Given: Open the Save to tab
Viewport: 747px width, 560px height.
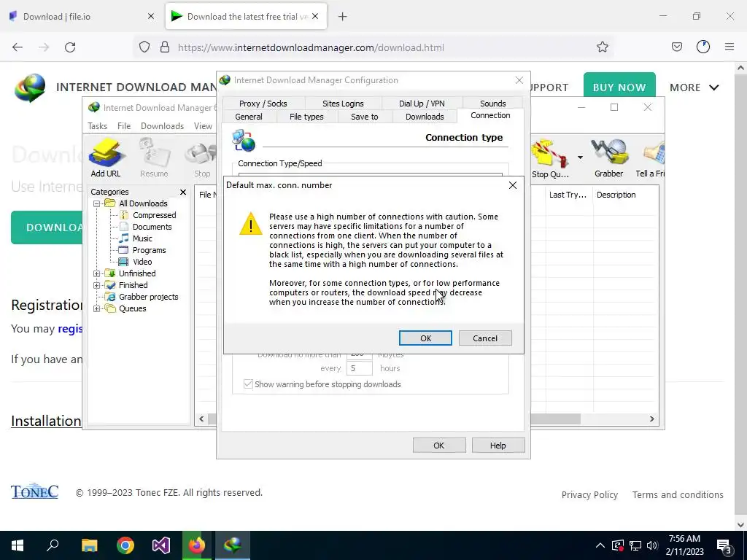Looking at the screenshot, I should point(365,117).
